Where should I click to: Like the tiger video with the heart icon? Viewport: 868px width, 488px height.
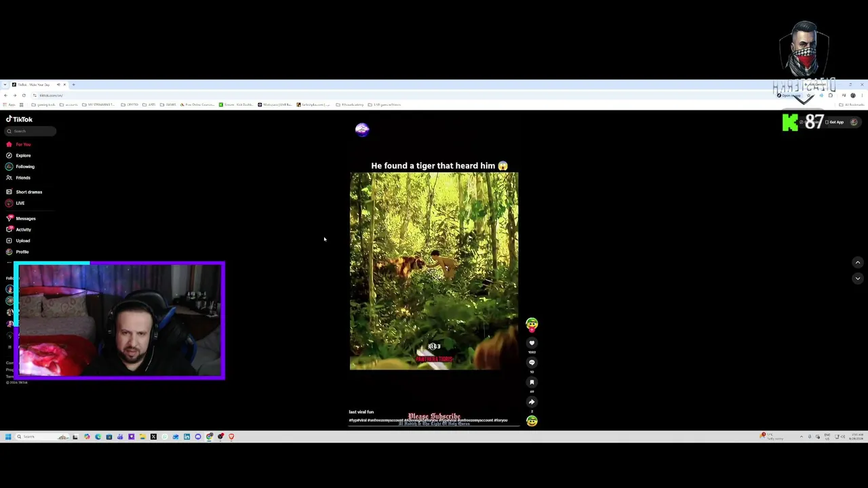532,343
